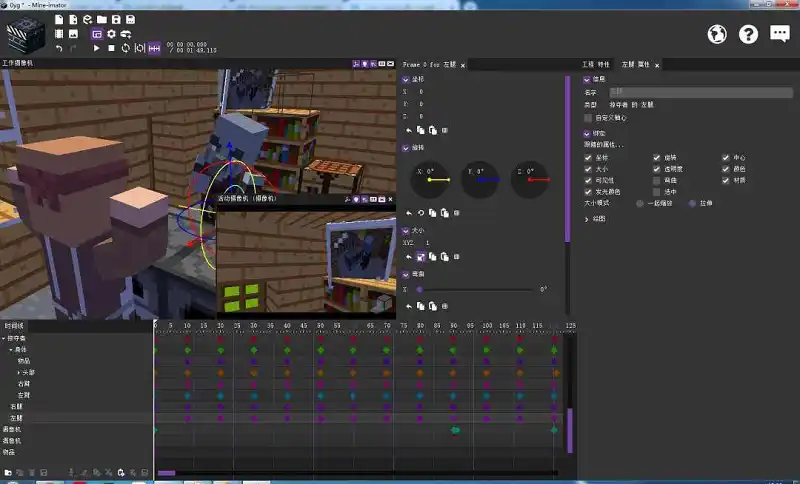
Task: Expand the 头部 head tree node
Action: coord(19,372)
